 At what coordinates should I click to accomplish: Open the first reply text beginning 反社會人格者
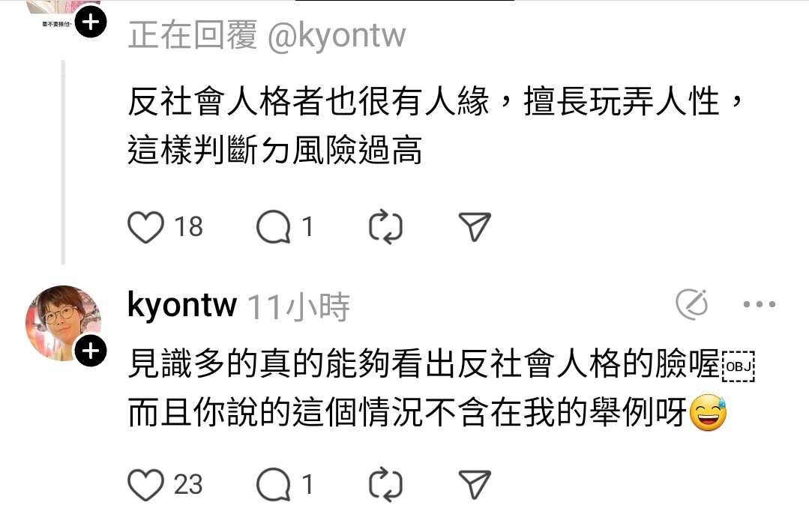[435, 126]
